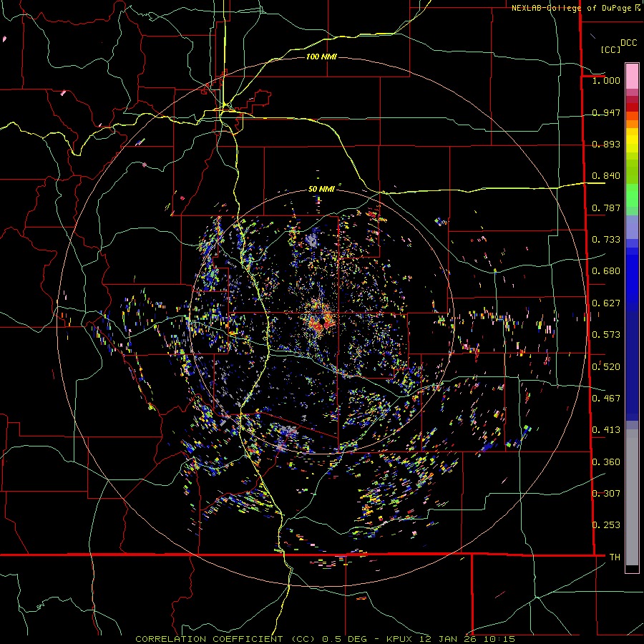Click the 0.253 scale value
The image size is (644, 644).
[606, 525]
